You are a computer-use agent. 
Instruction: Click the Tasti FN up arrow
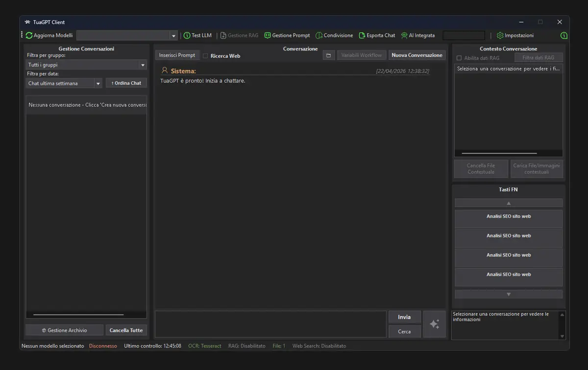pos(509,203)
